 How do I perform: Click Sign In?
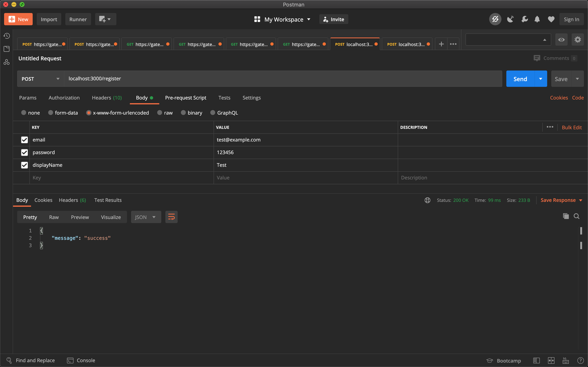[571, 19]
